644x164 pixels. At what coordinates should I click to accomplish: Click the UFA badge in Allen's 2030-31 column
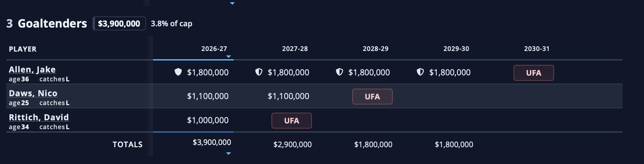534,73
